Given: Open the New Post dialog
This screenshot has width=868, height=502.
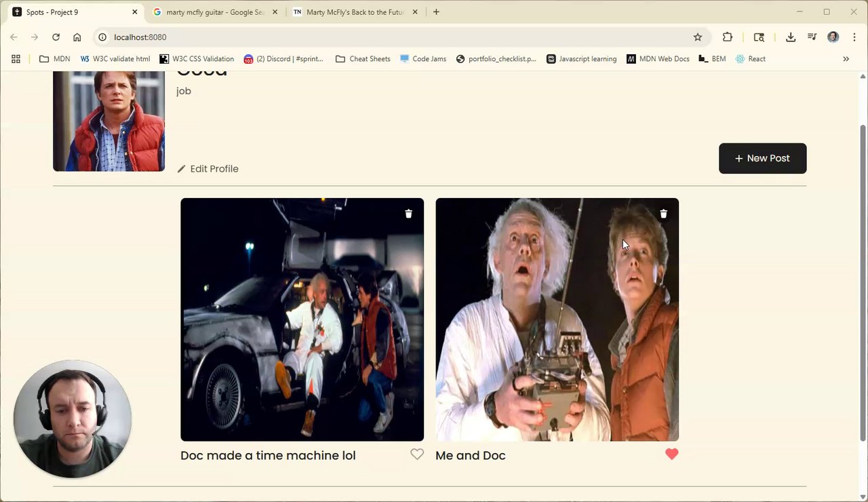Looking at the screenshot, I should [763, 158].
